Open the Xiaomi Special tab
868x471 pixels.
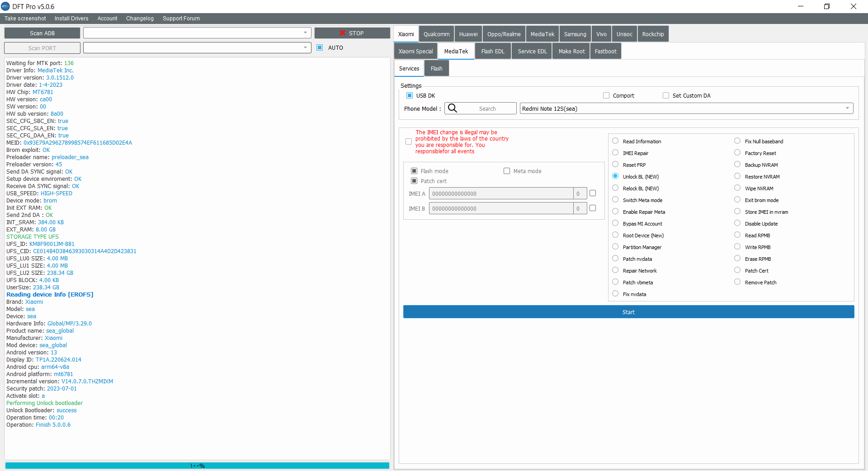pos(415,51)
